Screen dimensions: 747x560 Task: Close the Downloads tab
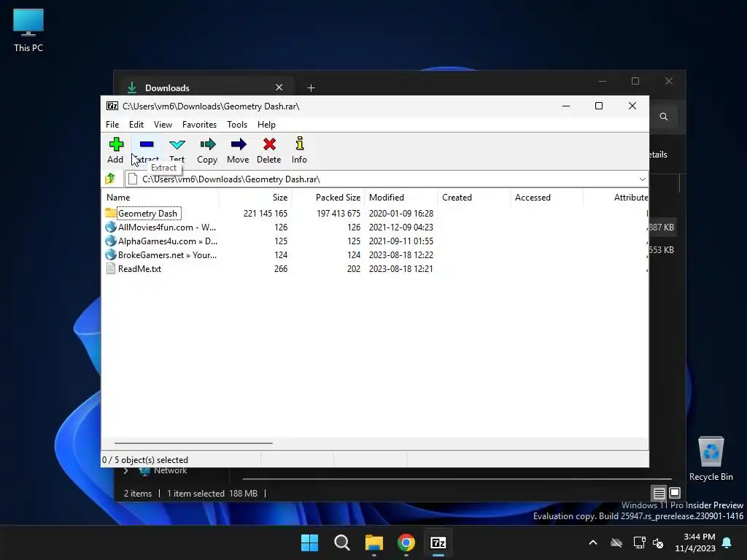point(279,87)
